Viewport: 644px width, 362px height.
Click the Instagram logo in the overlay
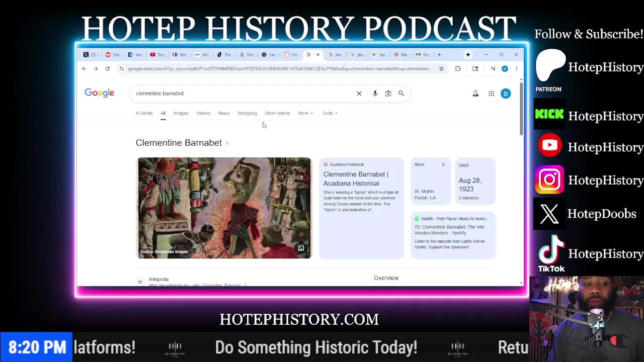pyautogui.click(x=549, y=180)
